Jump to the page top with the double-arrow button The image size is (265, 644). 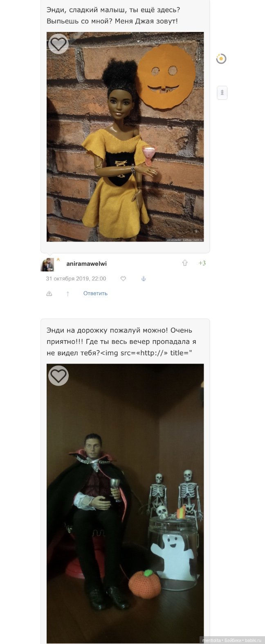click(222, 93)
